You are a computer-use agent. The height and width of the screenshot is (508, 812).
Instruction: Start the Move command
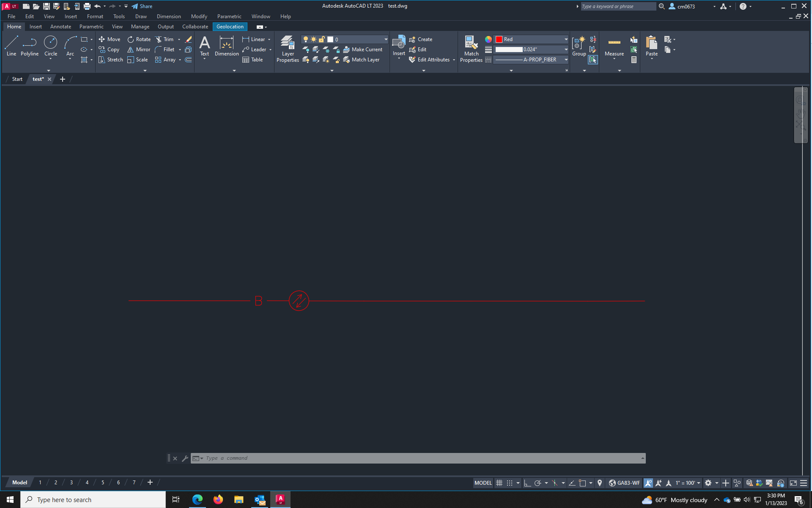coord(109,39)
